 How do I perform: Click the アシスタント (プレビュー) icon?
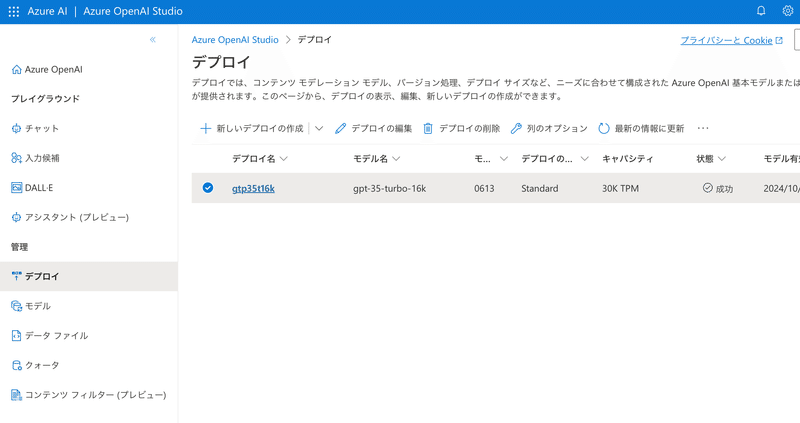(x=16, y=217)
